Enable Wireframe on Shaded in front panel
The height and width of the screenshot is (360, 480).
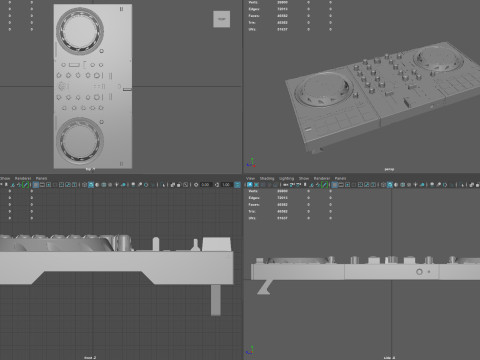click(x=104, y=185)
